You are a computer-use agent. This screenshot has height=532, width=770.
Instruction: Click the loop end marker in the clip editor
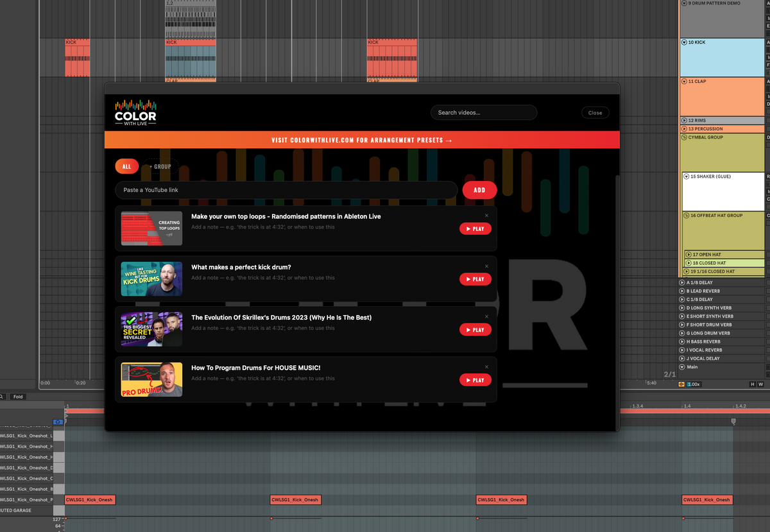pyautogui.click(x=733, y=422)
